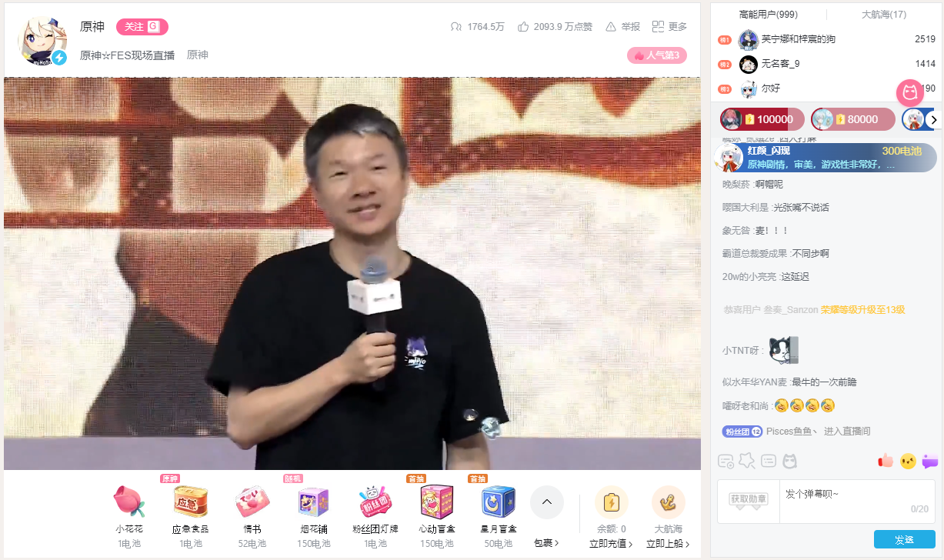Open the 包裹 backpack
The width and height of the screenshot is (944, 560).
[546, 543]
